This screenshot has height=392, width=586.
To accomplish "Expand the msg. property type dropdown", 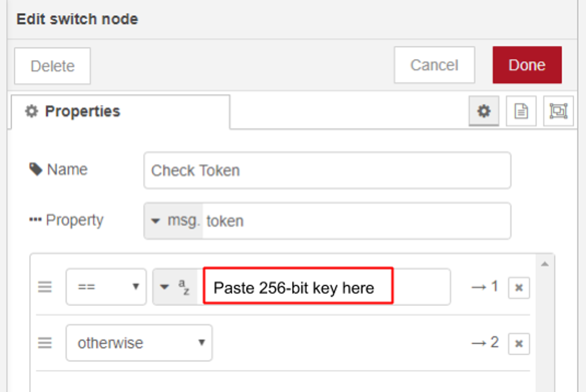I will point(172,221).
